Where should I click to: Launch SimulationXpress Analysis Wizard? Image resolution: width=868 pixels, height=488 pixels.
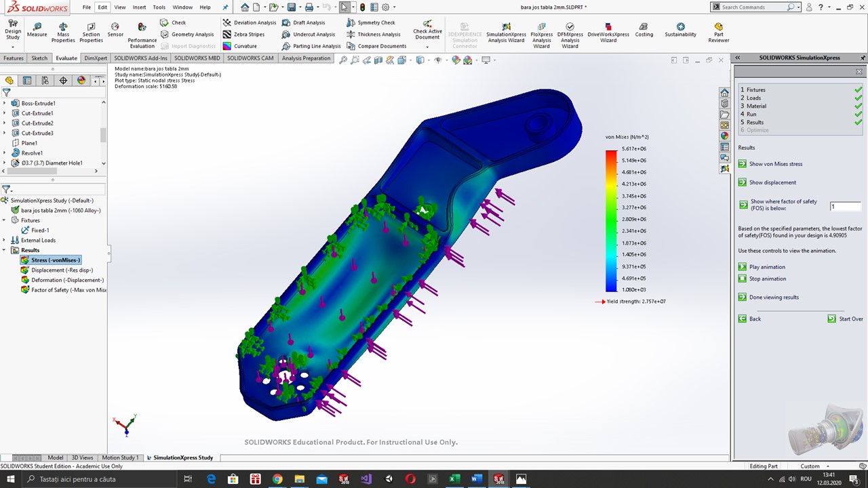pos(506,32)
